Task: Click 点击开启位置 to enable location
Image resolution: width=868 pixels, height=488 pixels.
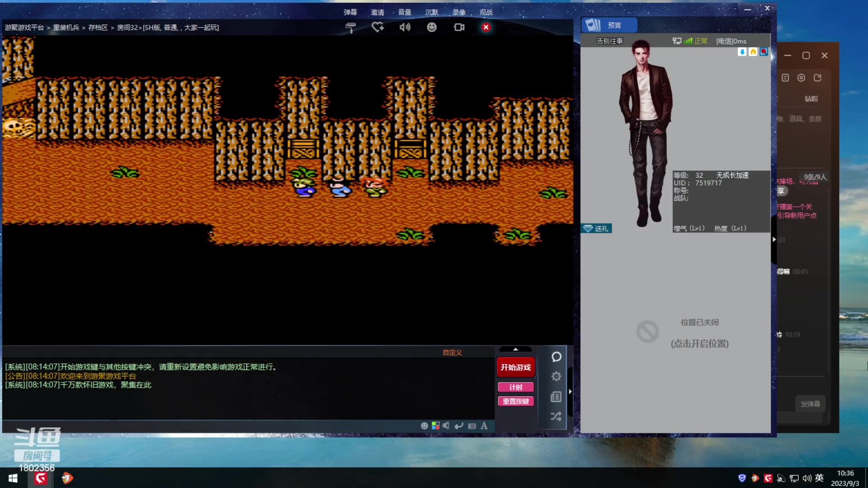Action: click(699, 344)
